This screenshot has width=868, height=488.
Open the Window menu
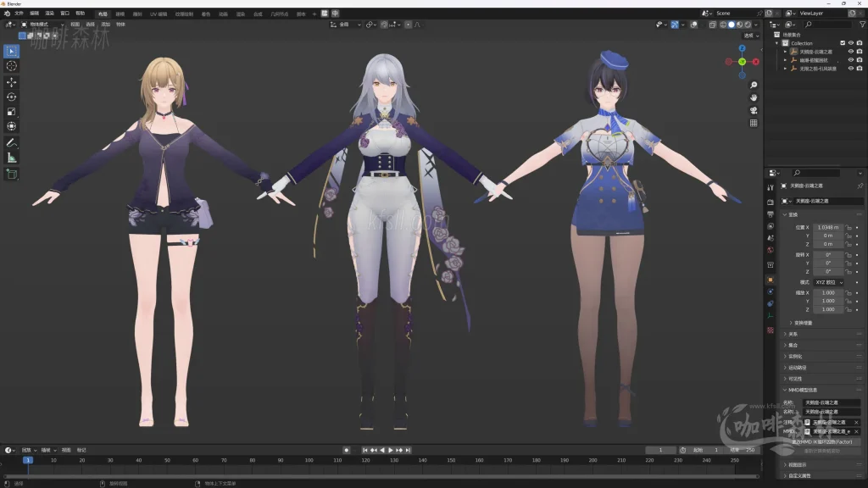pyautogui.click(x=64, y=14)
